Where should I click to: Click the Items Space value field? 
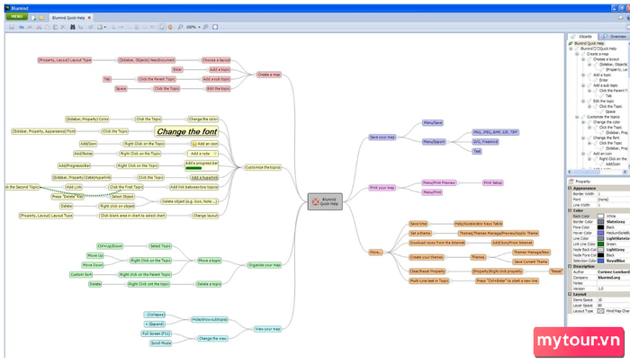point(614,300)
